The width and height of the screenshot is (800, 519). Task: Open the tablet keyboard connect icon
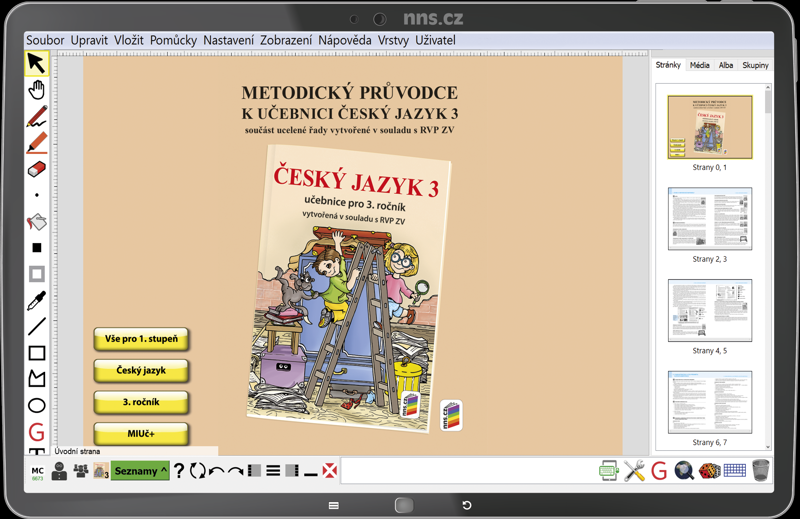[609, 471]
